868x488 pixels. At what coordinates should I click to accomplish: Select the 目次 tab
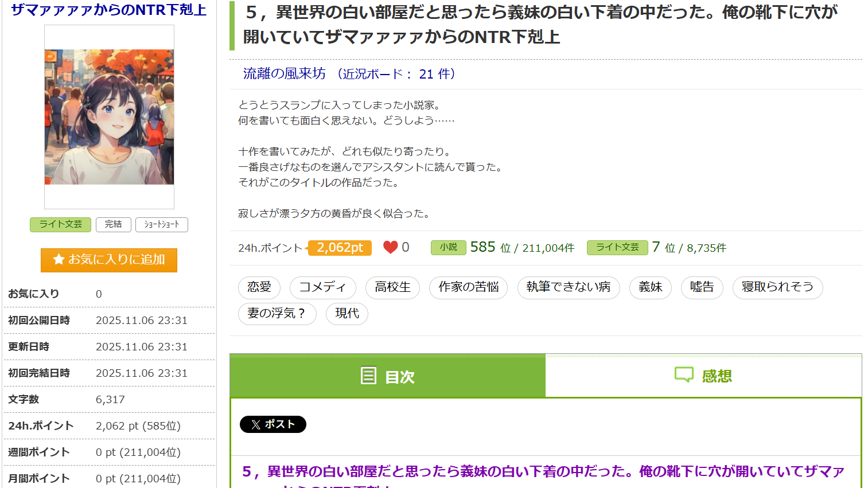click(x=388, y=376)
